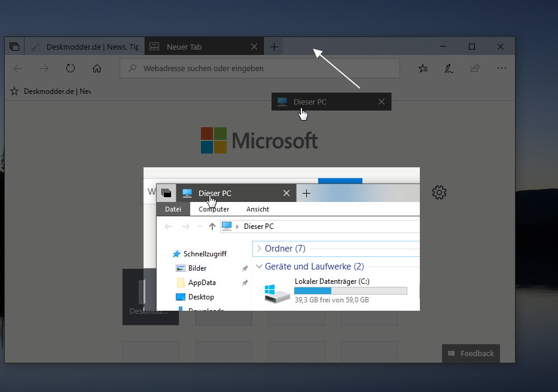Expand breadcrumb chevron before Dieser PC
Viewport: 558px width, 392px height.
[237, 226]
